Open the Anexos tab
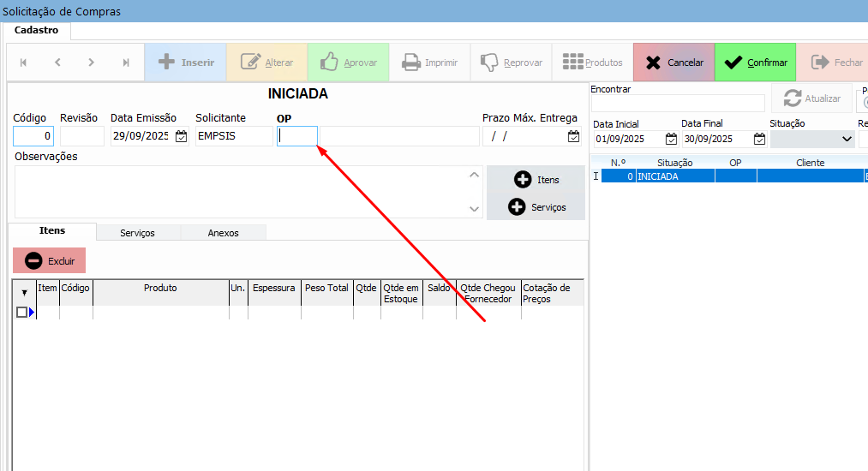Image resolution: width=868 pixels, height=471 pixels. pyautogui.click(x=223, y=233)
